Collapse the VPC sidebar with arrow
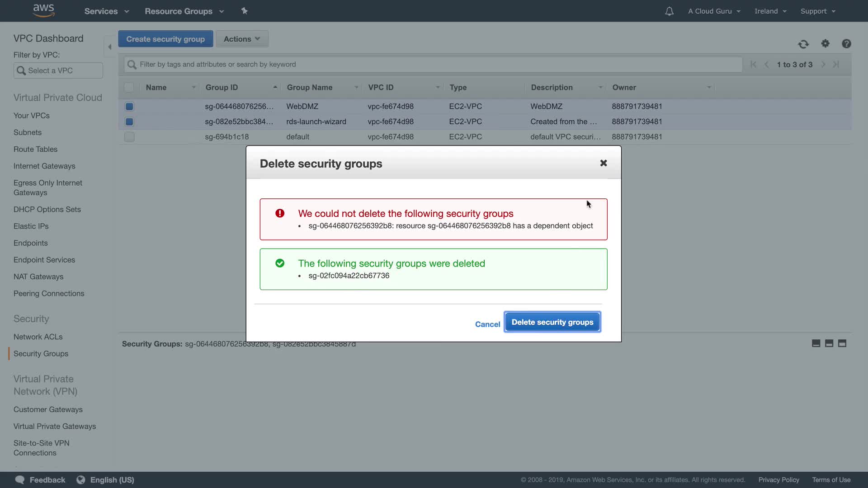Viewport: 868px width, 488px height. [109, 47]
